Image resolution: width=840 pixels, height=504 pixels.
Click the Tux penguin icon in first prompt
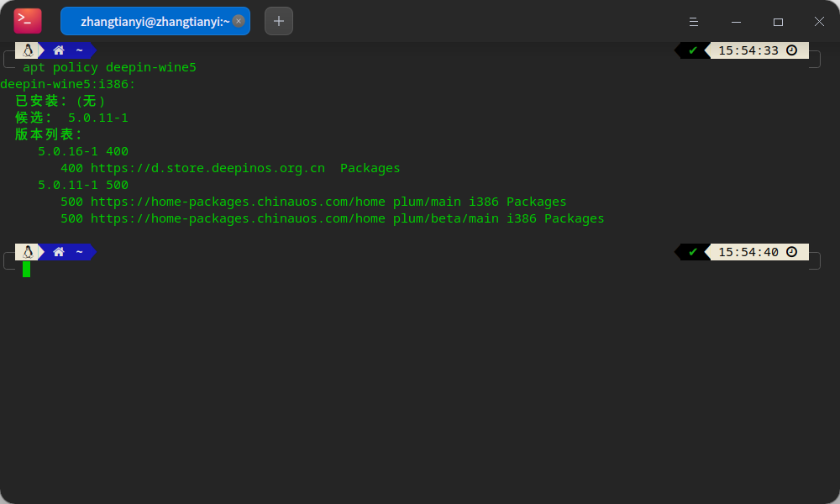(28, 50)
